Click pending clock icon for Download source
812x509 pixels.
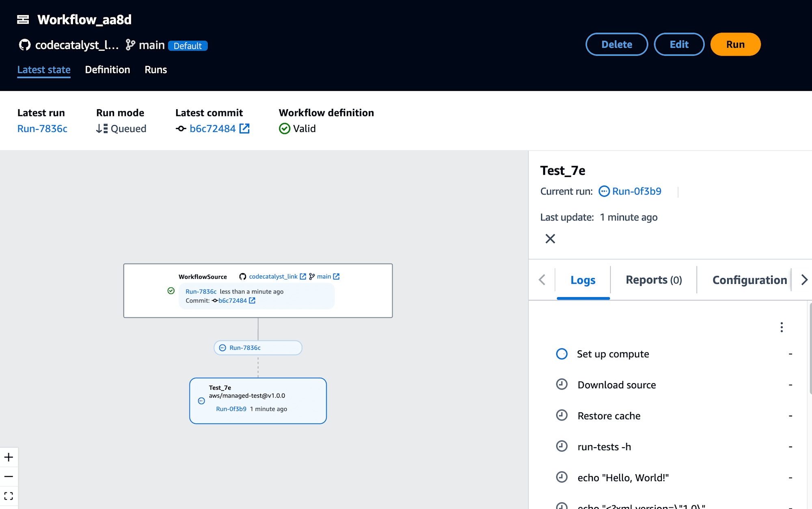click(x=562, y=384)
